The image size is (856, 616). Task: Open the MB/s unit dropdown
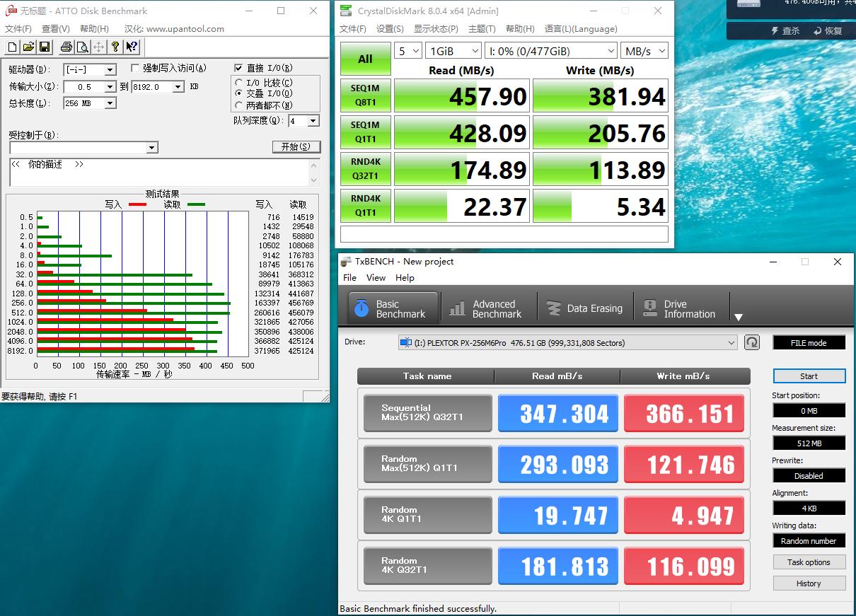pyautogui.click(x=644, y=51)
